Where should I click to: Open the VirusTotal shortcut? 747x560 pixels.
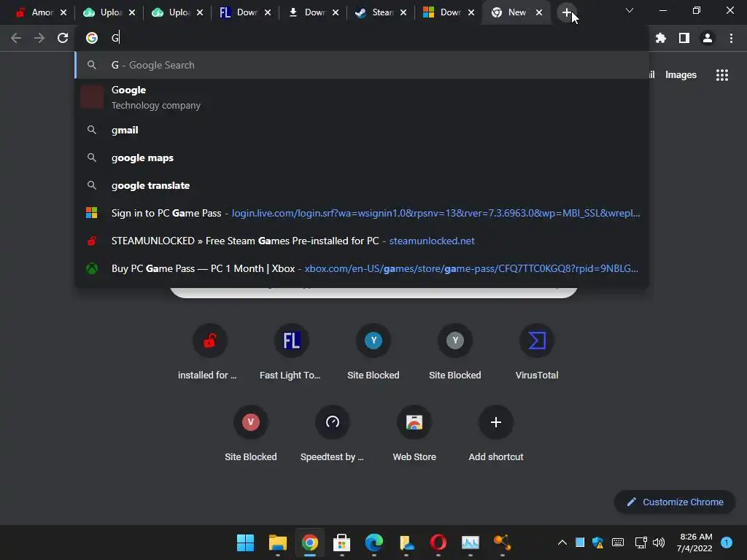click(537, 352)
